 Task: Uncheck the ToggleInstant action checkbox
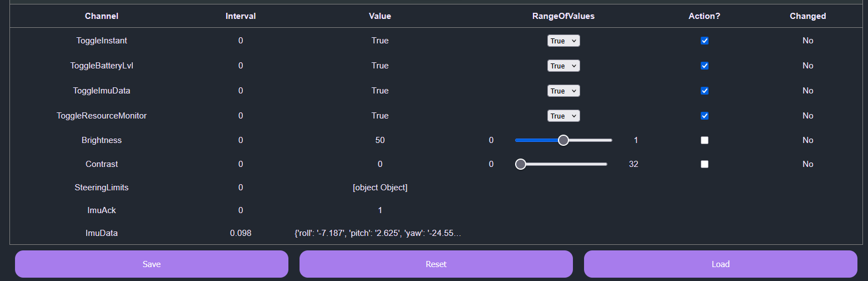tap(705, 41)
